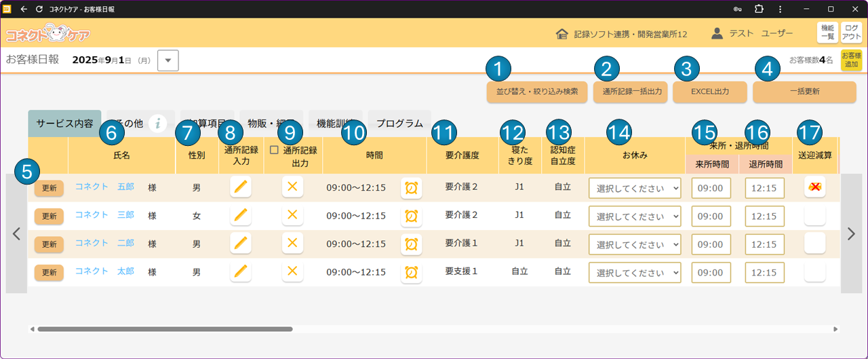Open コネクト 二郎 name link
The image size is (868, 359).
(104, 243)
